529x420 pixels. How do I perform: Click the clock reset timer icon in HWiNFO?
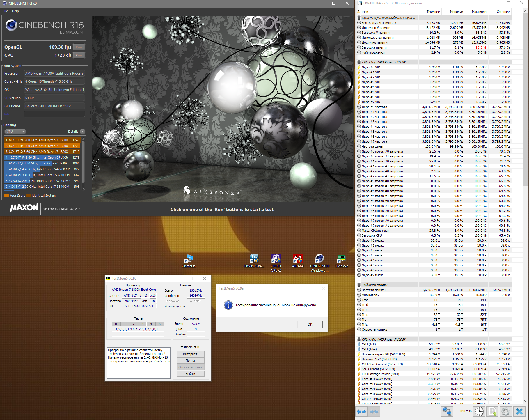click(x=479, y=412)
